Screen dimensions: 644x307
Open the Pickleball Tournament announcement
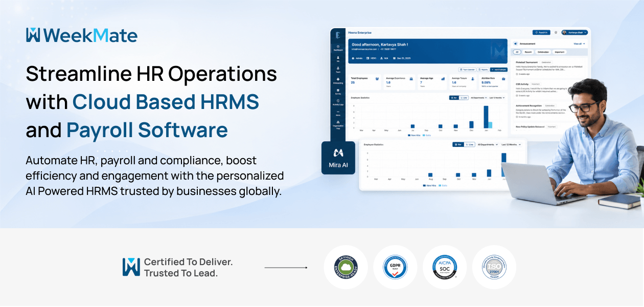pyautogui.click(x=549, y=68)
